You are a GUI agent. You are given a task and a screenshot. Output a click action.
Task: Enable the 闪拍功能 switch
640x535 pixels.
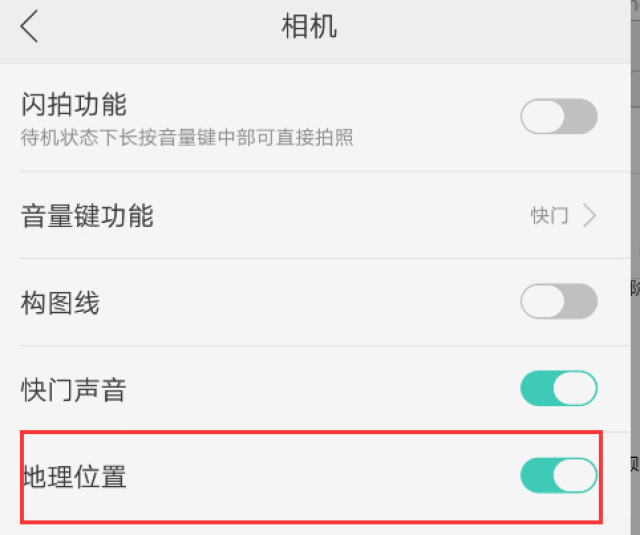(x=559, y=117)
